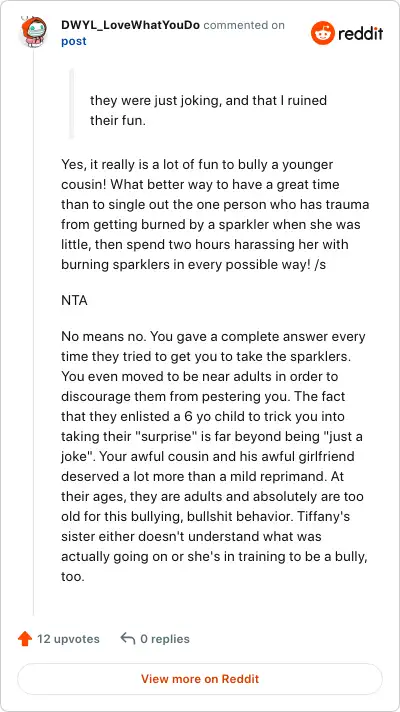Screen dimensions: 400x712
Task: Open the blue "post" link
Action: 74,41
